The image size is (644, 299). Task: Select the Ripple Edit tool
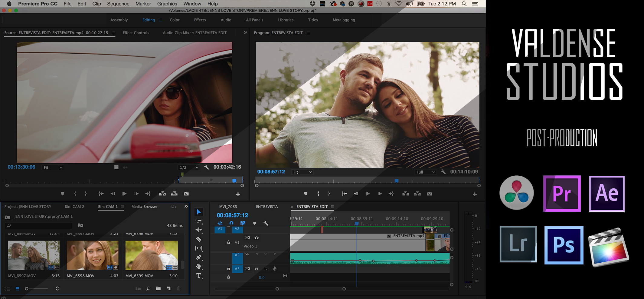coord(198,230)
